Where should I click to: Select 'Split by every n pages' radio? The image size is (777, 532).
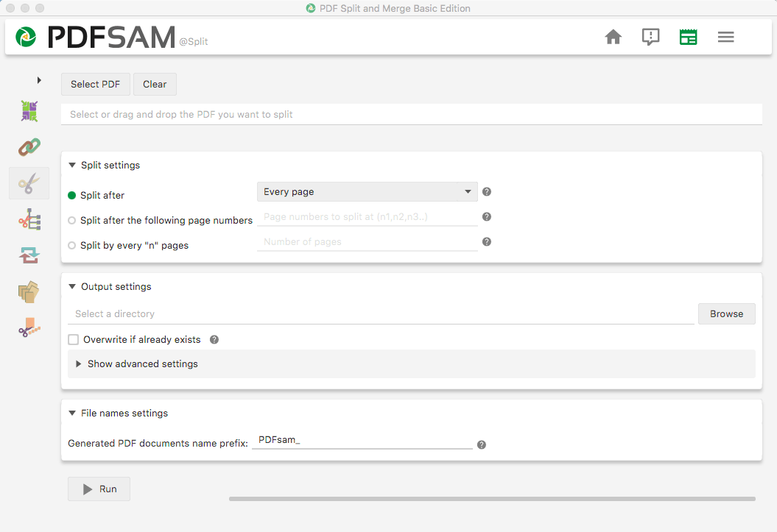pyautogui.click(x=72, y=246)
